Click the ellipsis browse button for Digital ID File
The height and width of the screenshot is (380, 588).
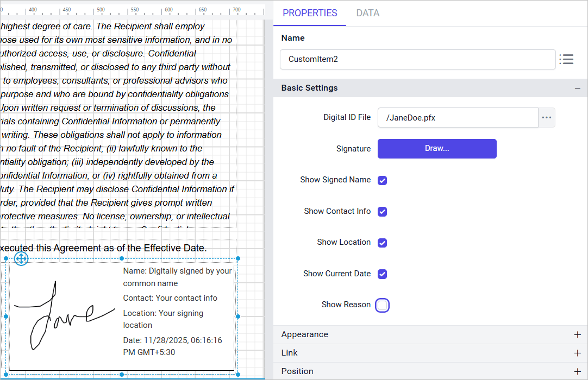(547, 118)
